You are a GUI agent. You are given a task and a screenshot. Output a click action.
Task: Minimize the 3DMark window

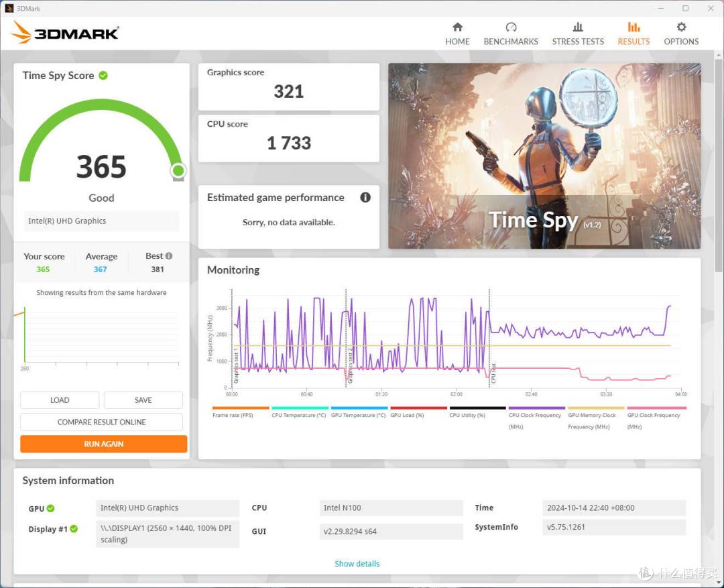pyautogui.click(x=661, y=8)
